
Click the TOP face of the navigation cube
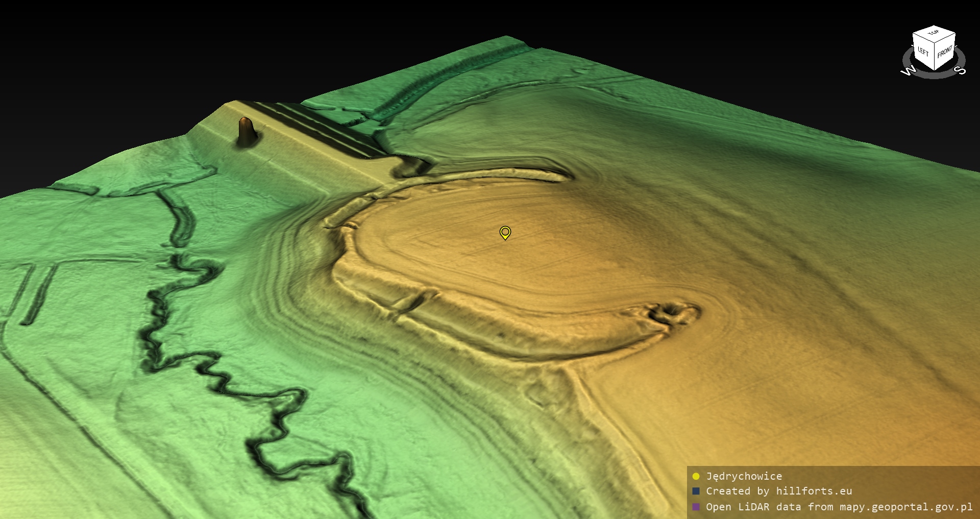pos(934,33)
